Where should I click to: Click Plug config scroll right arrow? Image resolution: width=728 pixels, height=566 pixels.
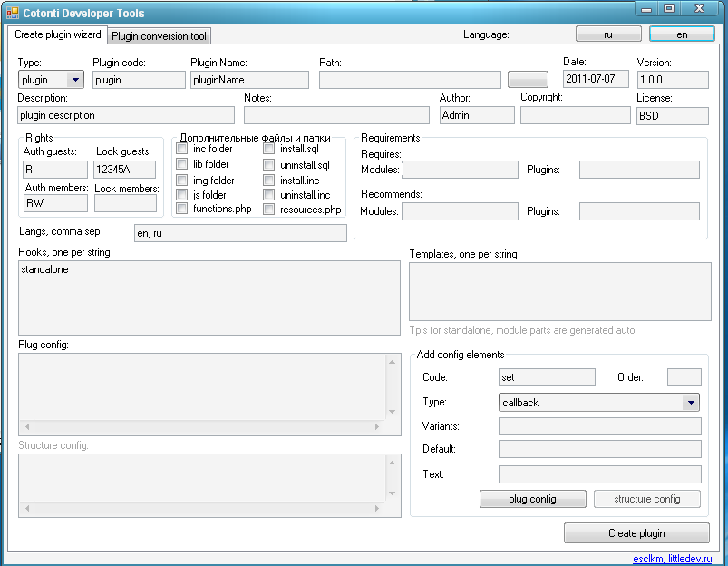pos(377,426)
